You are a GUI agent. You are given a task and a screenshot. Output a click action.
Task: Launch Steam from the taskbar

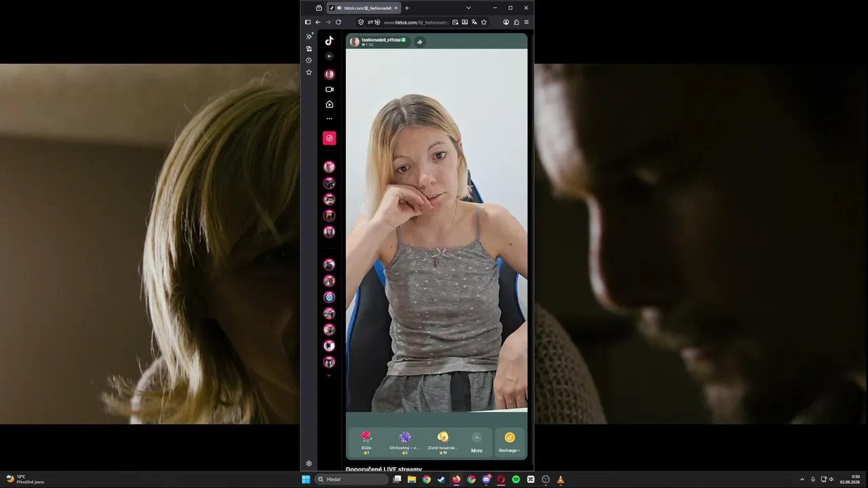pos(441,479)
